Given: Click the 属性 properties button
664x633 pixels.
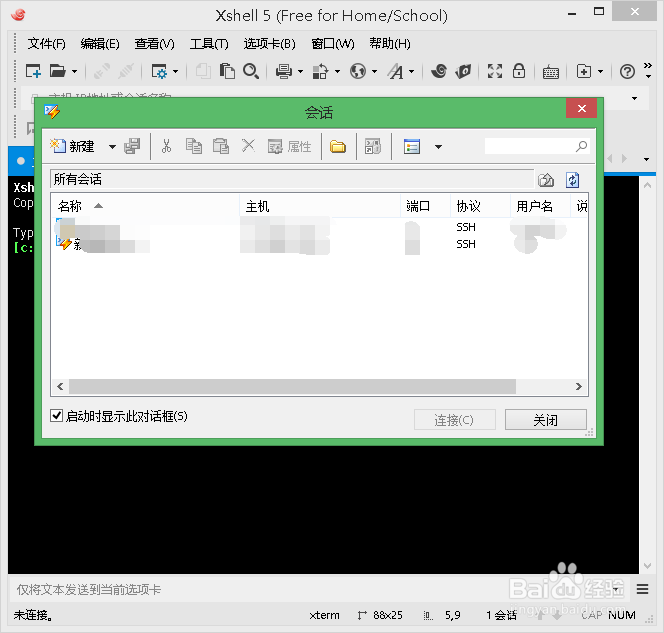Looking at the screenshot, I should coord(290,147).
